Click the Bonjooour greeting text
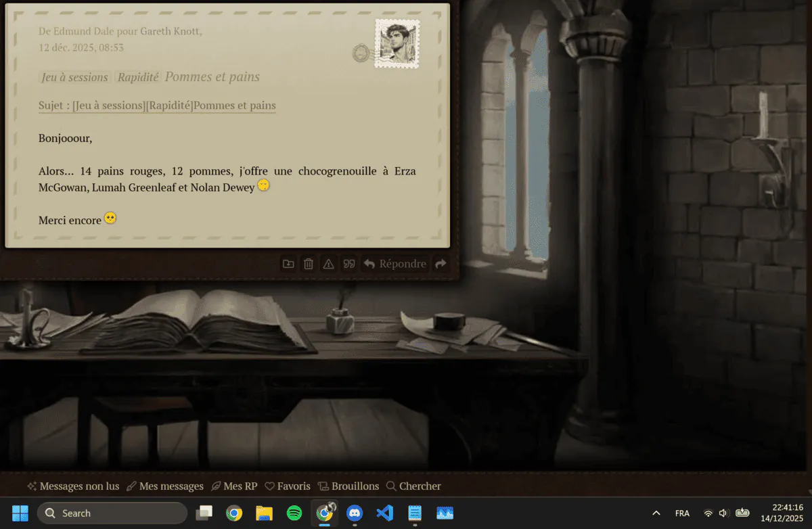 65,139
